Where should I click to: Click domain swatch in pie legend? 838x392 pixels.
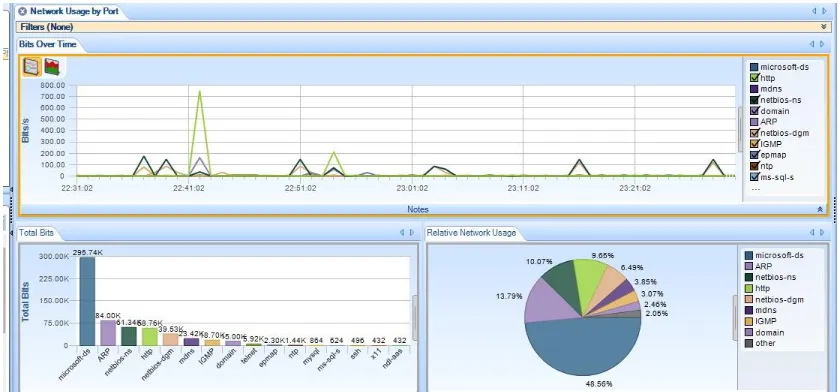tap(749, 332)
